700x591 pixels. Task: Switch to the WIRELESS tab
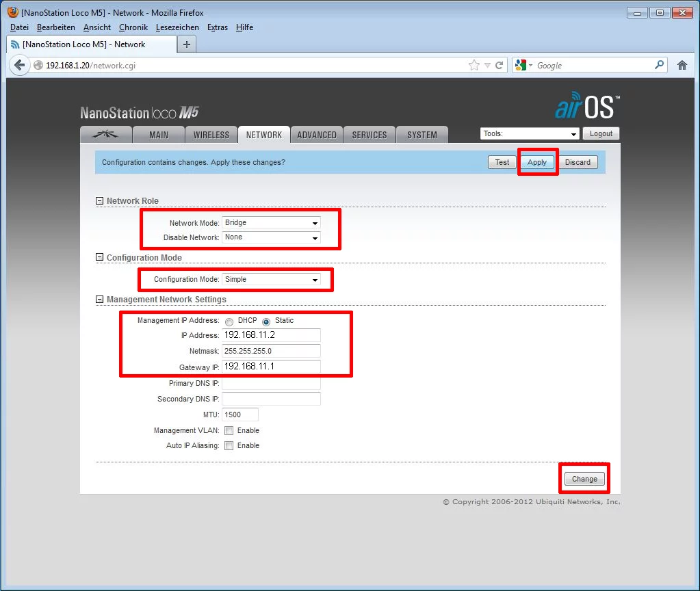(211, 135)
